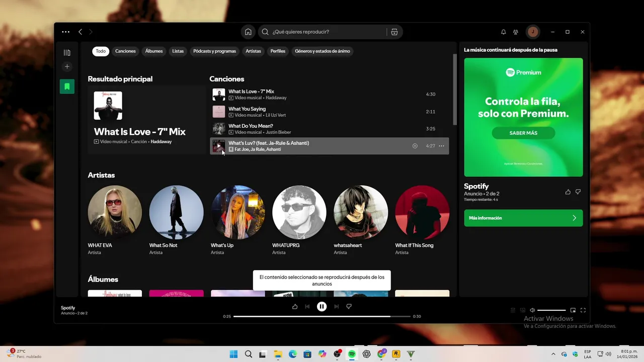Viewport: 644px width, 362px height.
Task: Adjust the volume slider
Action: click(x=551, y=310)
